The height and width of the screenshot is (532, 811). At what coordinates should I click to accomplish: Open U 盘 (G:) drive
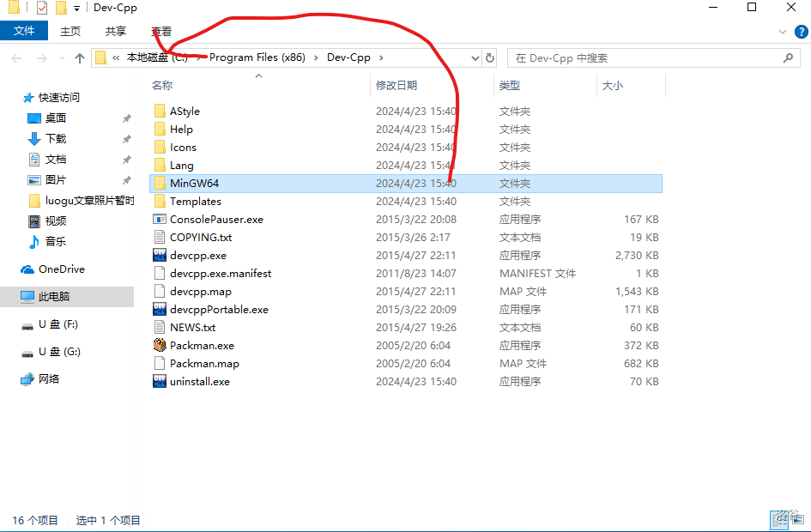(x=59, y=352)
